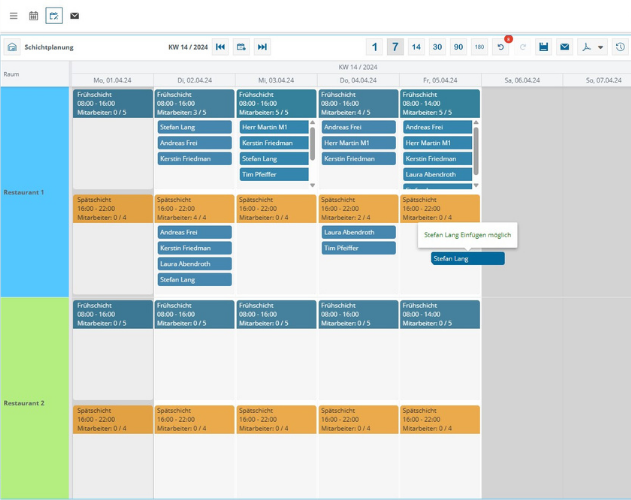This screenshot has width=631, height=500.
Task: Switch to 1-day view
Action: [374, 47]
